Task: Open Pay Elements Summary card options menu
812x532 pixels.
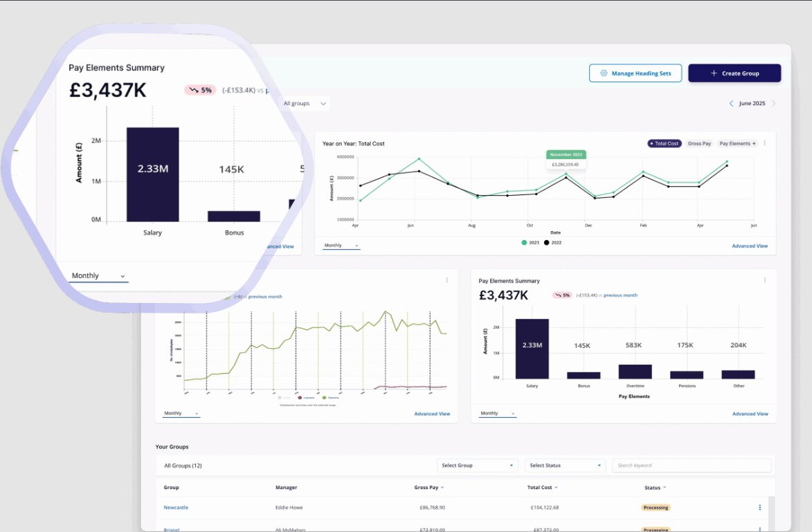Action: 765,280
